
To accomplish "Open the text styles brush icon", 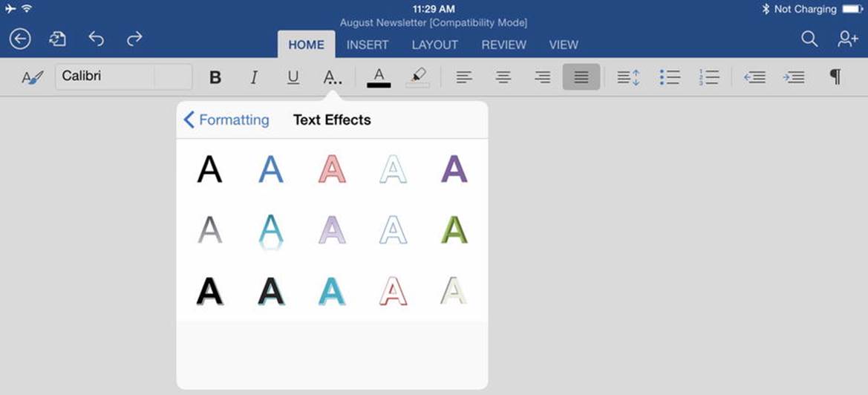I will tap(32, 77).
